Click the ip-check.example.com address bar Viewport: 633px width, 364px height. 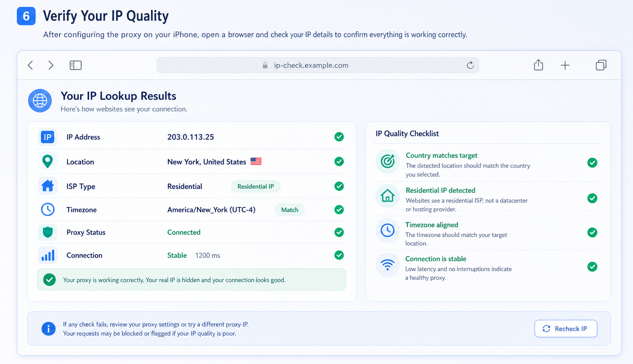pyautogui.click(x=318, y=65)
